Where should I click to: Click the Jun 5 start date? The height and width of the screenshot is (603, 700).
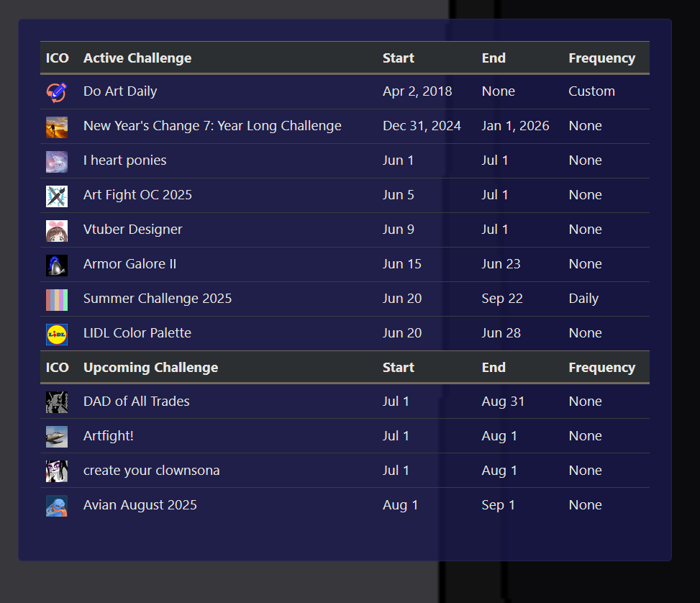point(399,195)
